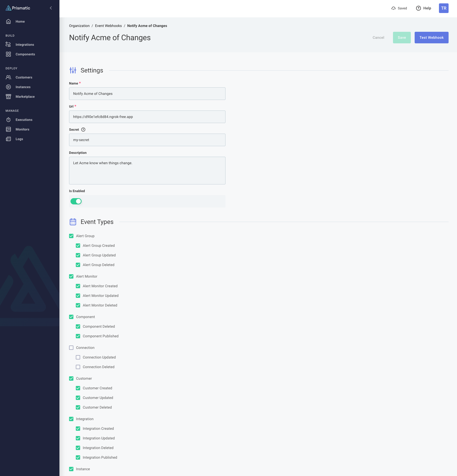The height and width of the screenshot is (476, 457).
Task: Open the Monitors sidebar item
Action: click(22, 130)
